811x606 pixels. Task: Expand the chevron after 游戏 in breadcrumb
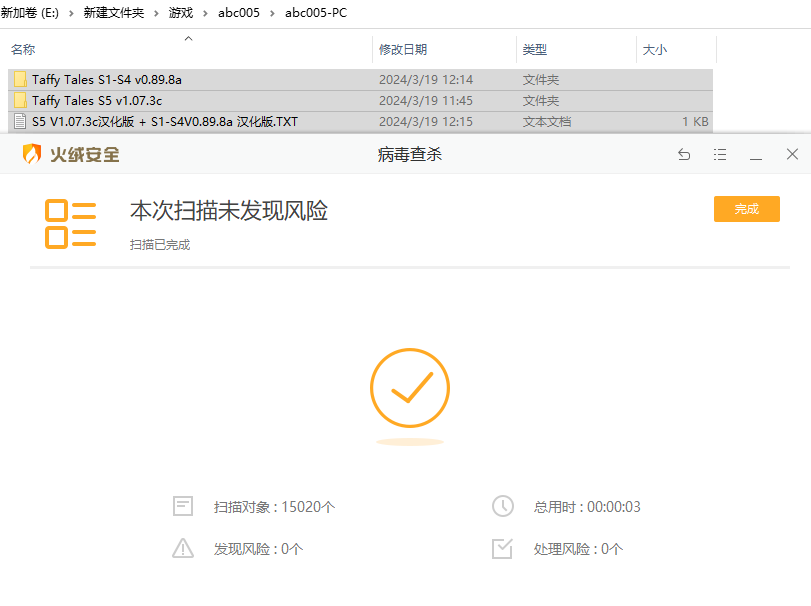pyautogui.click(x=206, y=13)
